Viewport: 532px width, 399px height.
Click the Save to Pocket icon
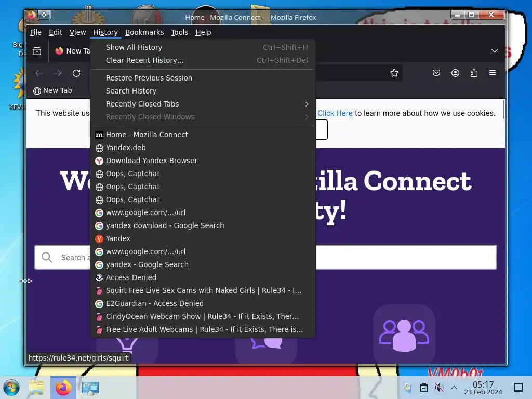[436, 73]
